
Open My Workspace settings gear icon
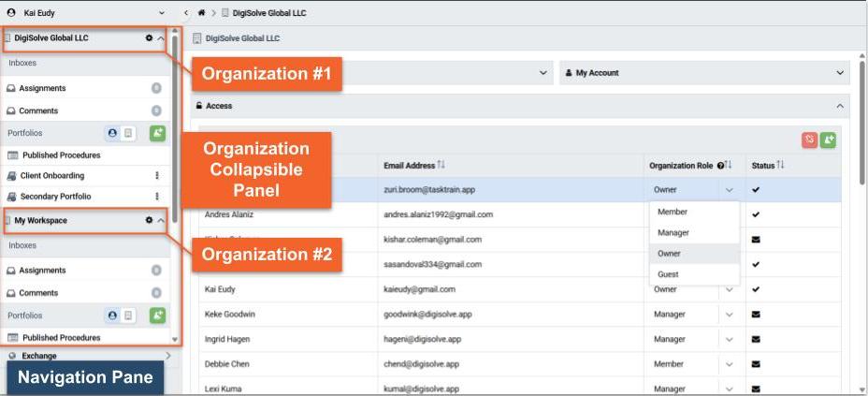point(149,221)
